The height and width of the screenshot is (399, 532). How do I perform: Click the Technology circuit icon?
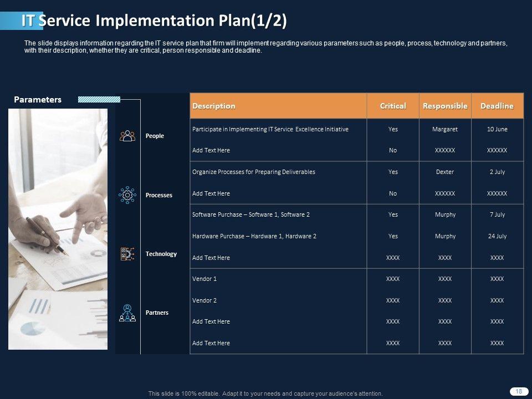pyautogui.click(x=127, y=254)
